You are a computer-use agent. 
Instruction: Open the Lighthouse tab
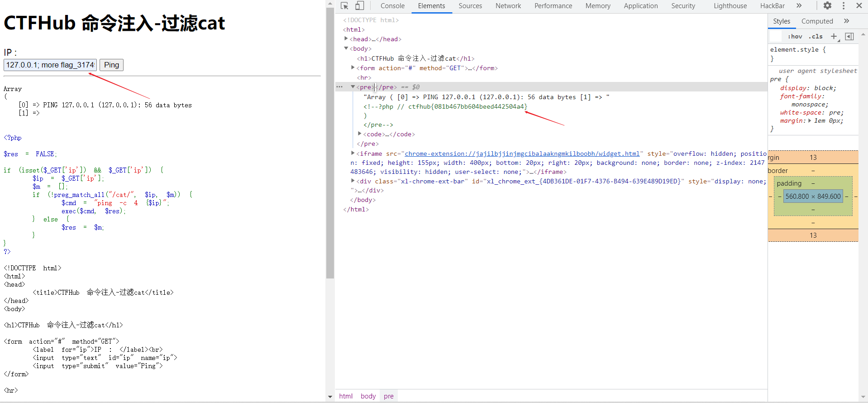(x=730, y=6)
